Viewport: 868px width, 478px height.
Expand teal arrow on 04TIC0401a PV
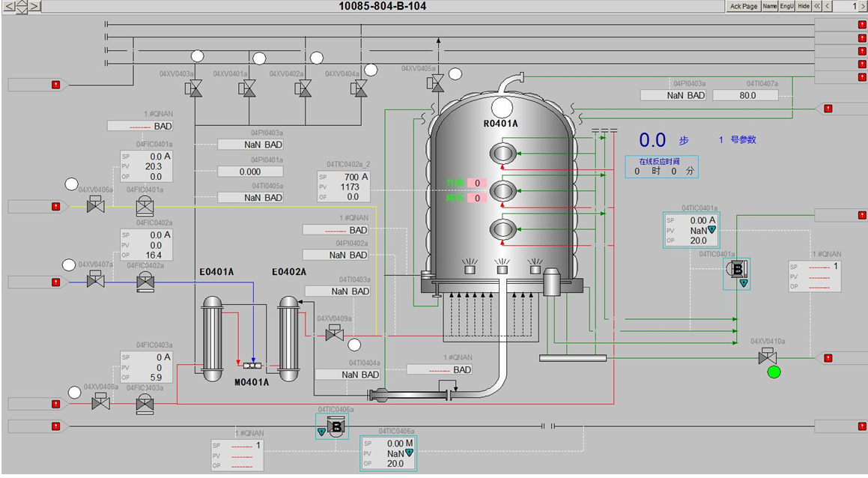[712, 229]
